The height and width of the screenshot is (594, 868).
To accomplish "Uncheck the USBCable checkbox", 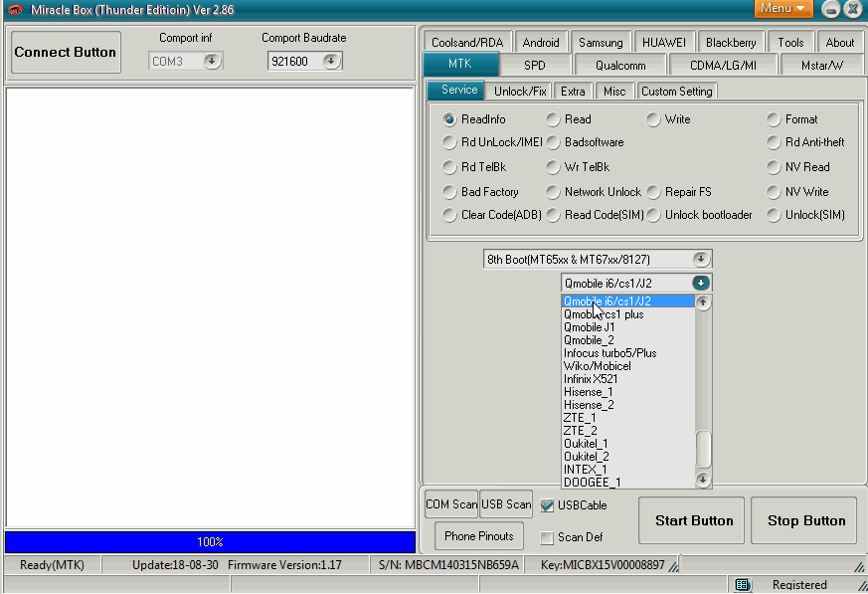I will click(x=547, y=505).
